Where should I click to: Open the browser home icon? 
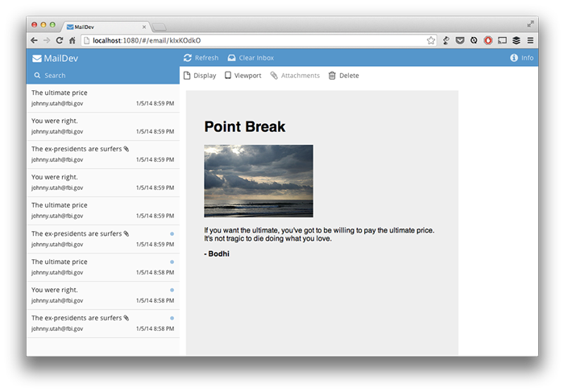click(73, 40)
